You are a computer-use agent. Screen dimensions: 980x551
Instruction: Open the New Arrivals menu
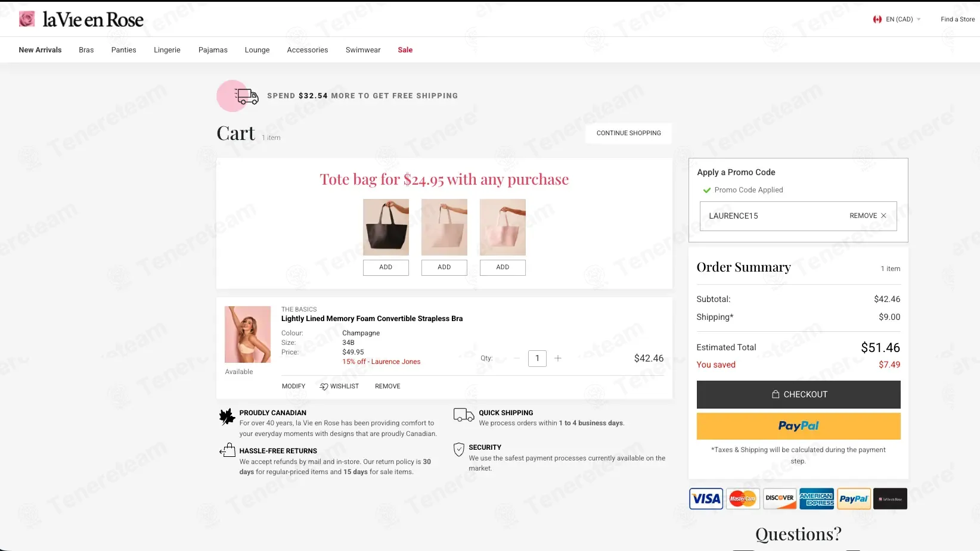coord(40,50)
